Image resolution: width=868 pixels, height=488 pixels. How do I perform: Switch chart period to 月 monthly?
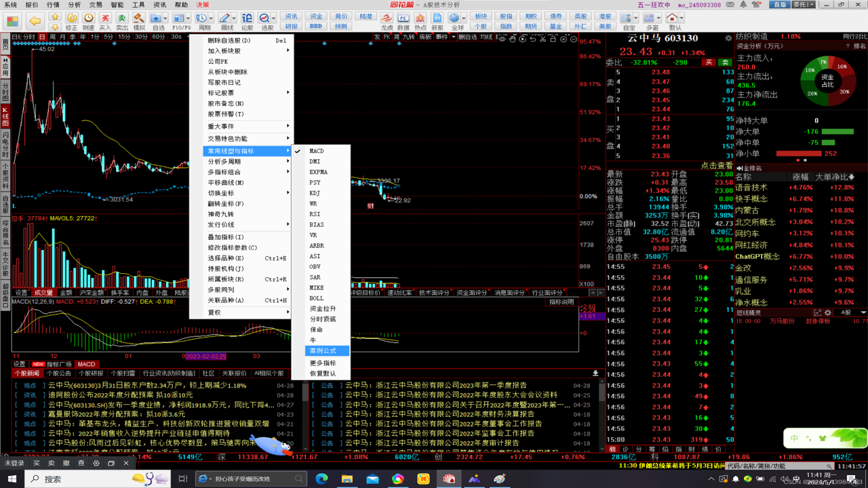[62, 37]
